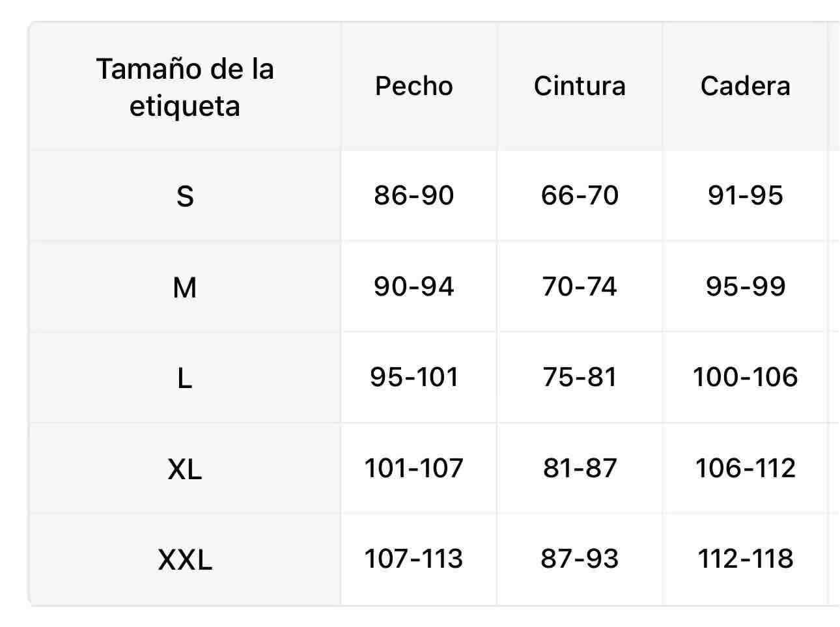Select the M size row label
The width and height of the screenshot is (840, 627).
coord(185,286)
